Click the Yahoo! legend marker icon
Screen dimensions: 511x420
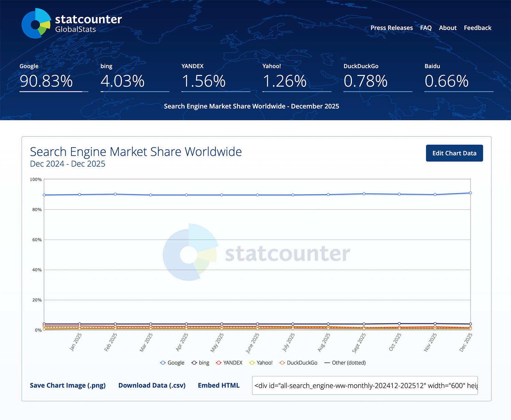tap(252, 362)
